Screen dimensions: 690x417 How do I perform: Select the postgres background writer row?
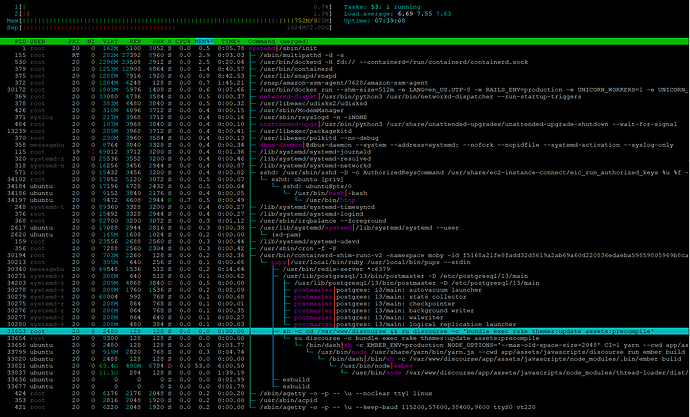tap(345, 310)
